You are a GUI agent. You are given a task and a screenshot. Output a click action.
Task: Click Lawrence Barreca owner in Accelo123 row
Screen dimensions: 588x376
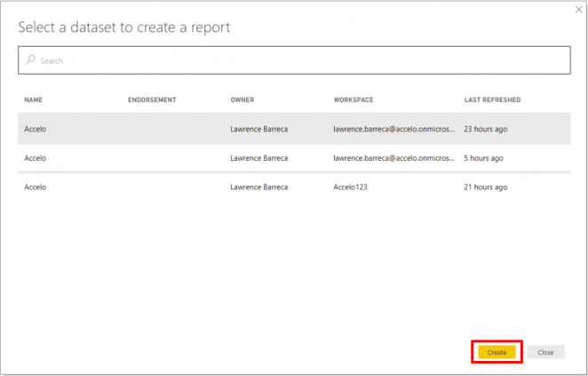pyautogui.click(x=258, y=188)
